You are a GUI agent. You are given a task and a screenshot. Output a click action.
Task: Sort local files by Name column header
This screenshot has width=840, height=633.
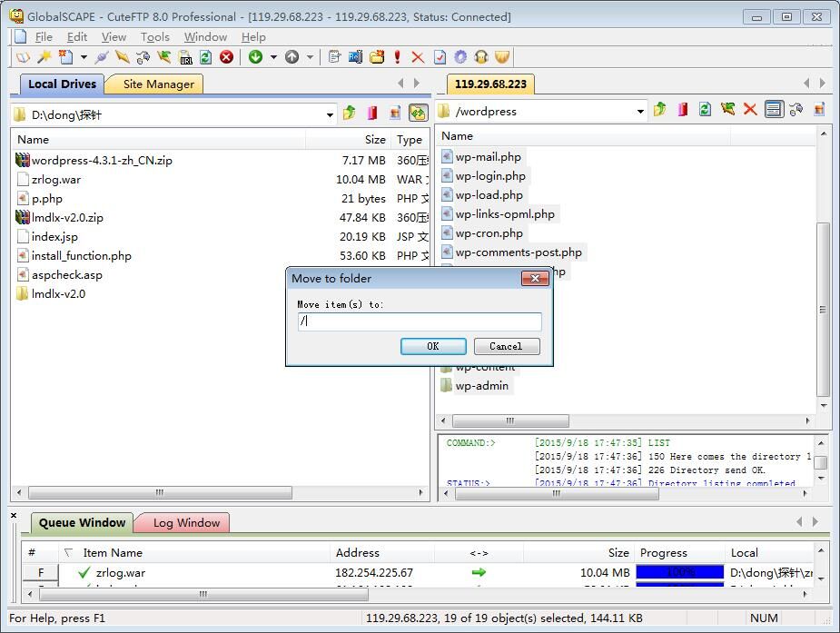[159, 140]
